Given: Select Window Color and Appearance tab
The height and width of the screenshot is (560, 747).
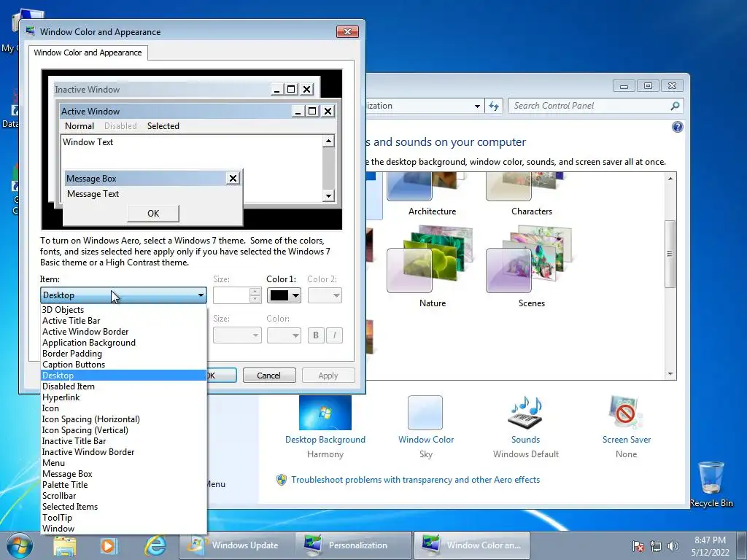Looking at the screenshot, I should [x=88, y=52].
